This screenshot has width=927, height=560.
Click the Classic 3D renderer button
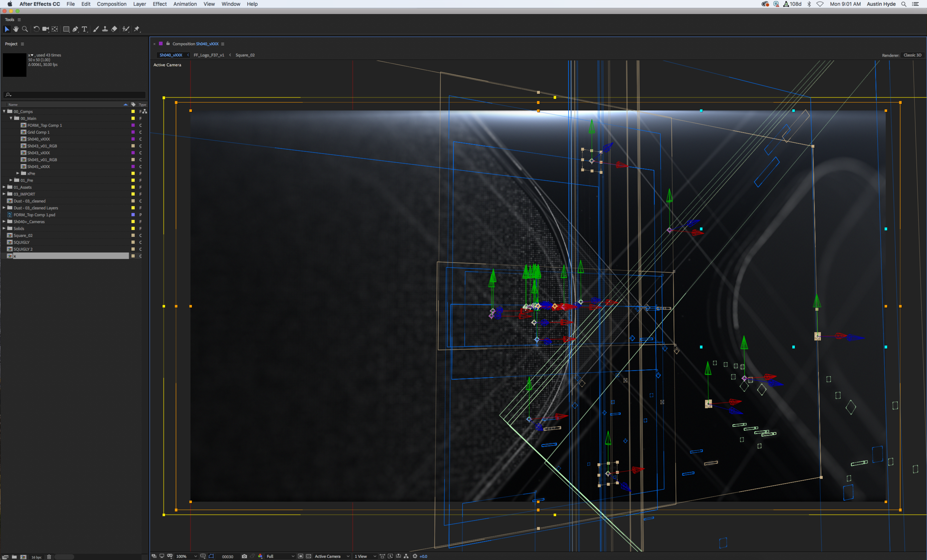coord(913,55)
